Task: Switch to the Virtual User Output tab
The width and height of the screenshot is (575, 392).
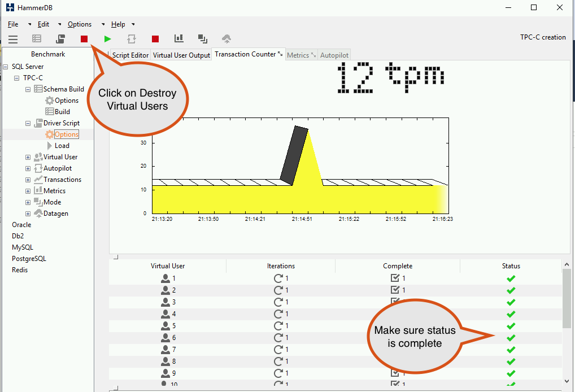Action: (x=181, y=55)
